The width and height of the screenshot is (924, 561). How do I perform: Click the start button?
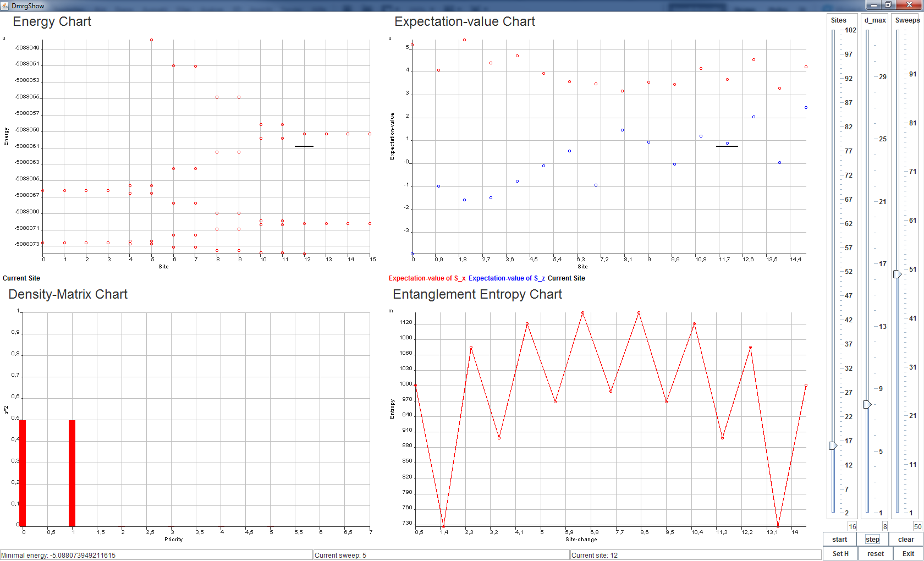(839, 540)
